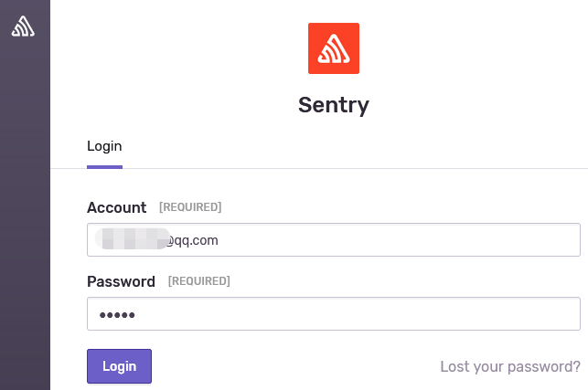Click the purple Login button

(119, 366)
